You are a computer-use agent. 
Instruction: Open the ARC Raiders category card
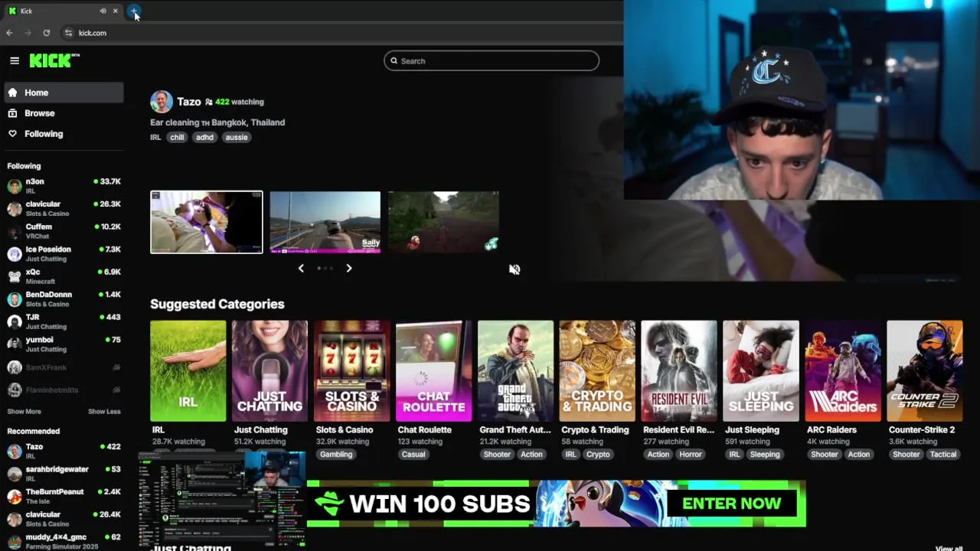843,371
